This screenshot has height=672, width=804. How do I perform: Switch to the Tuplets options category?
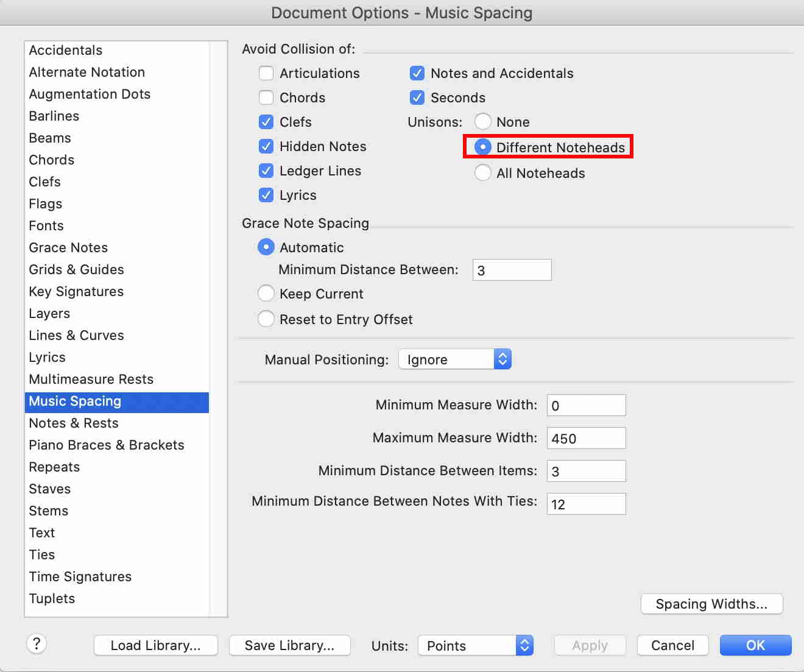52,598
